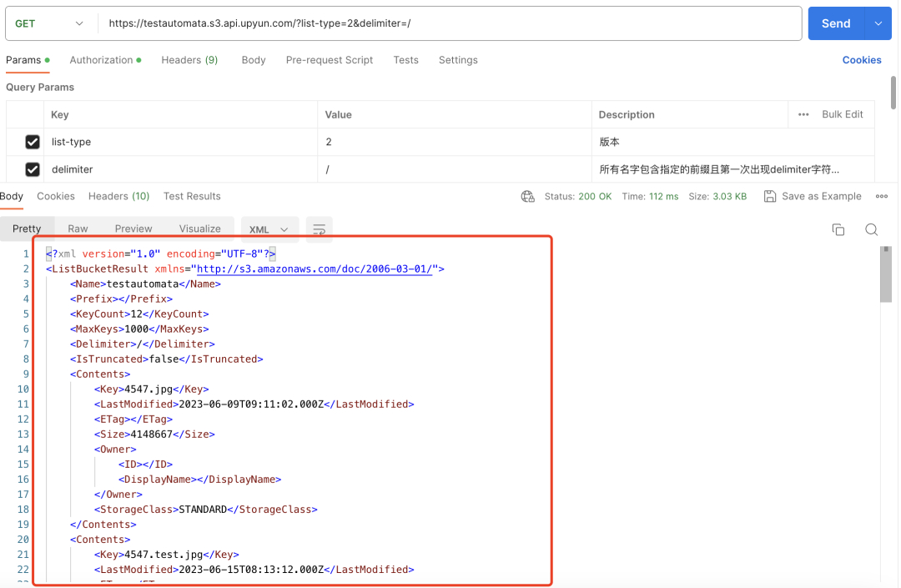Click Time 112 ms text

[x=650, y=196]
